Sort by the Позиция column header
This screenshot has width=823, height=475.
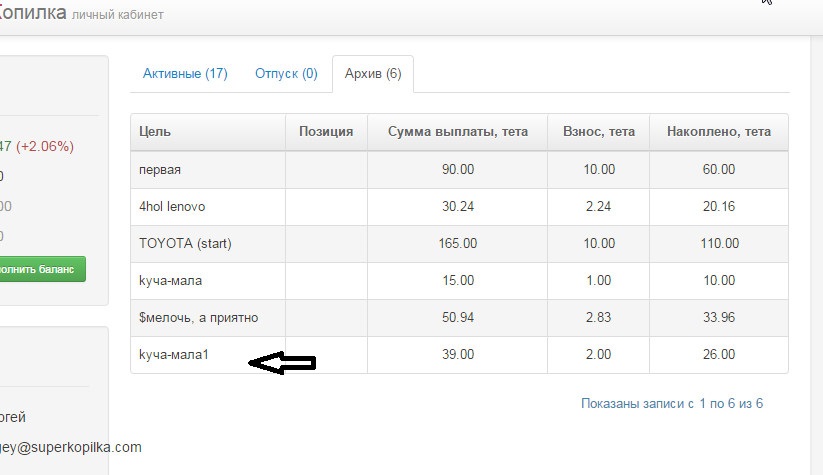pyautogui.click(x=326, y=131)
